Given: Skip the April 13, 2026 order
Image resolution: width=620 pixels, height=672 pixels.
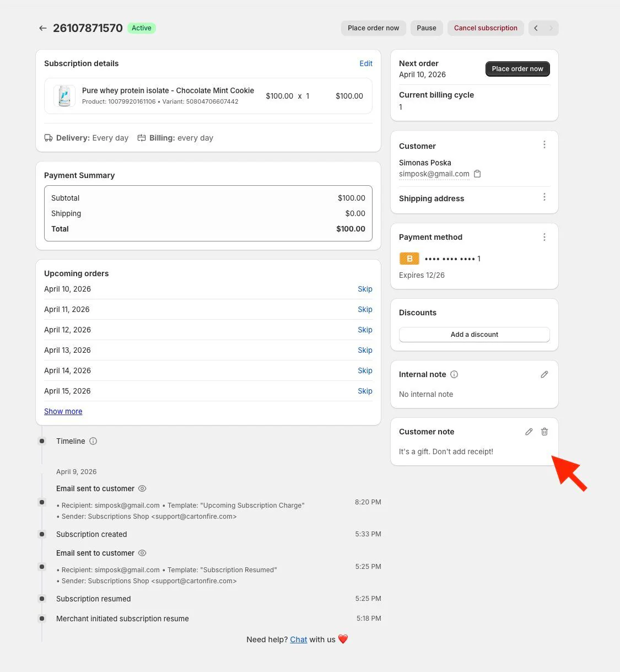Looking at the screenshot, I should (365, 350).
